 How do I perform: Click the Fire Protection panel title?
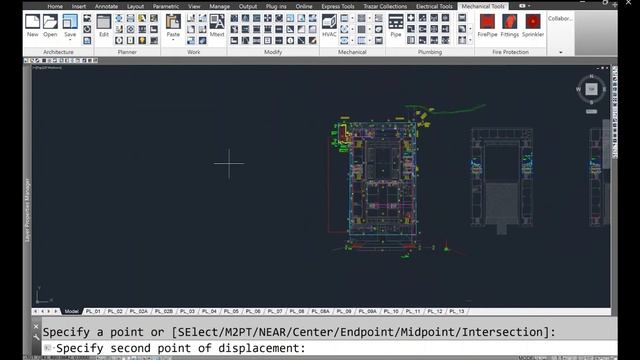[510, 52]
